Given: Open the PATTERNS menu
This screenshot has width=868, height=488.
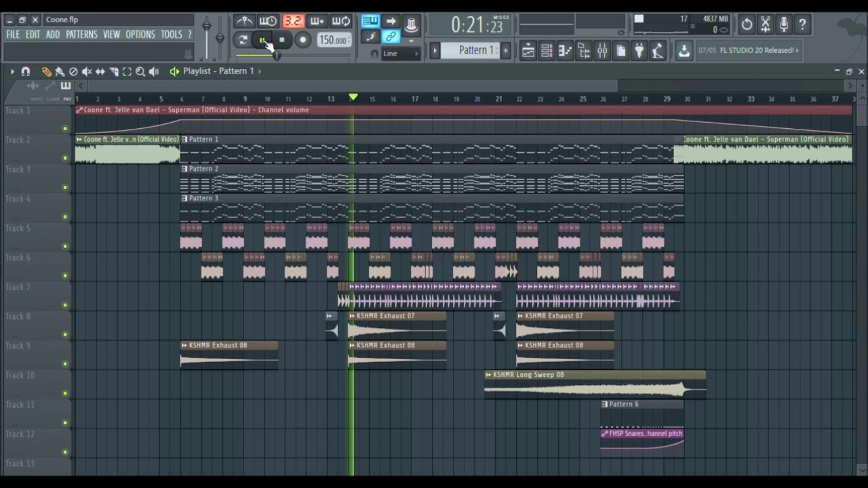Looking at the screenshot, I should pyautogui.click(x=81, y=35).
